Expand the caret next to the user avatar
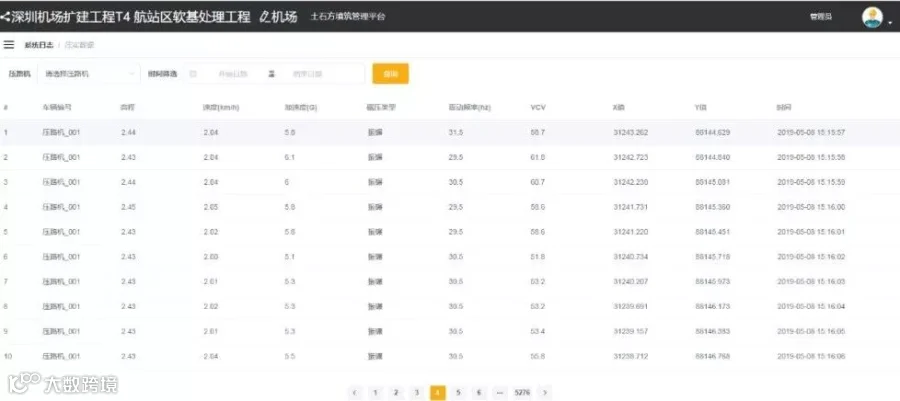The width and height of the screenshot is (900, 401). click(890, 23)
